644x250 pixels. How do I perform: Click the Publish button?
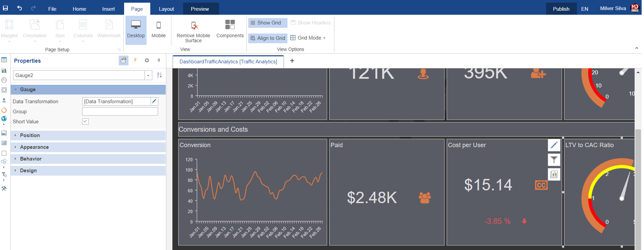click(x=561, y=9)
